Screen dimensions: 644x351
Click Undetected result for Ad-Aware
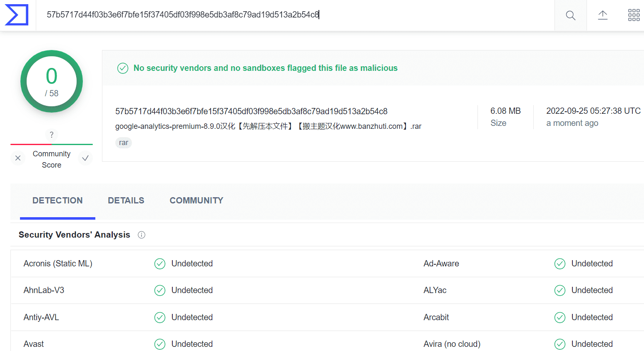tap(592, 263)
